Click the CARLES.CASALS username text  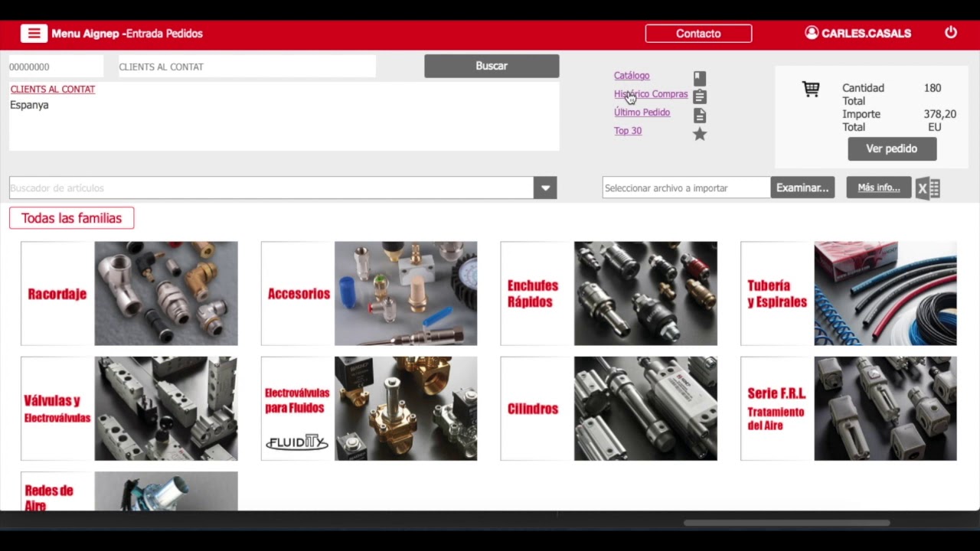click(x=866, y=34)
